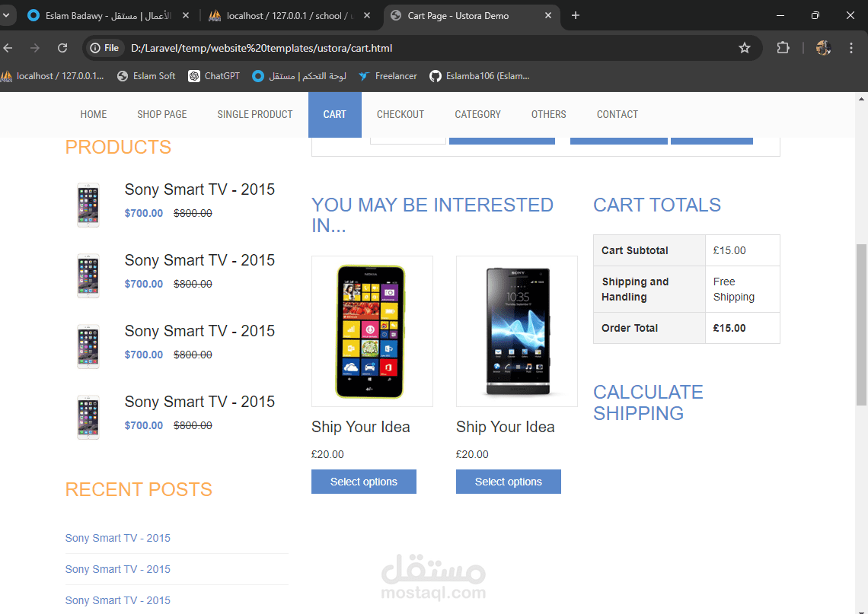
Task: Go back with the browser back arrow
Action: coord(8,48)
